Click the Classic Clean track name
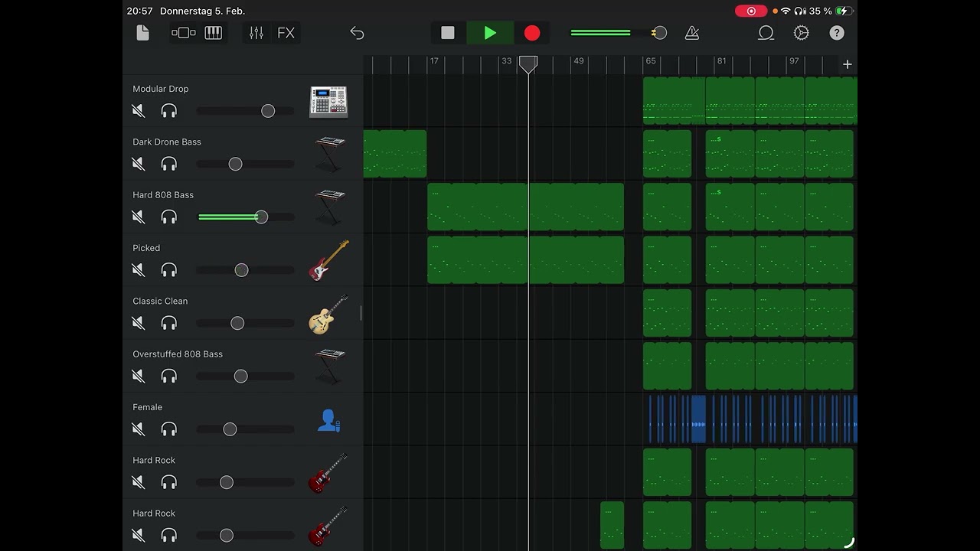980x551 pixels. pos(160,301)
